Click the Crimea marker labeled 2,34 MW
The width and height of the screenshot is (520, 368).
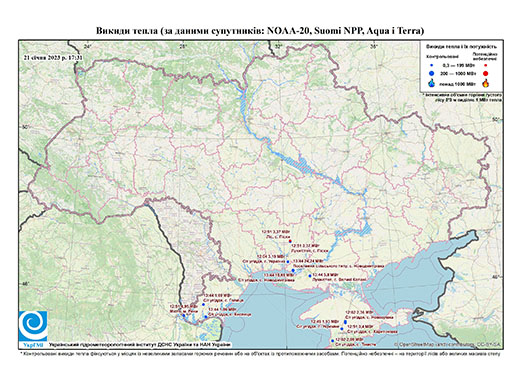coord(345,322)
